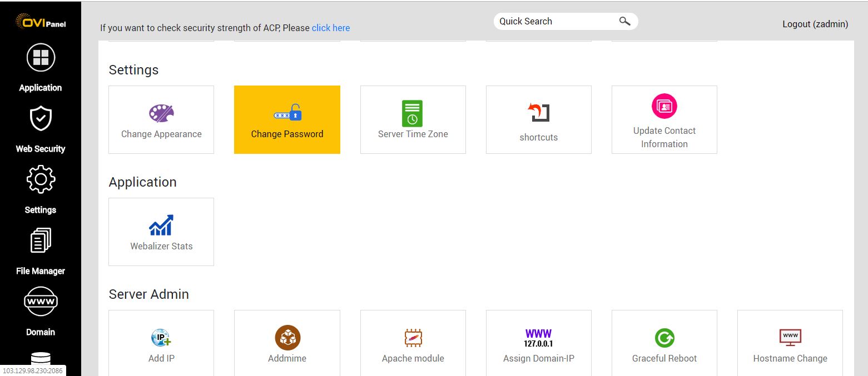This screenshot has width=868, height=376.
Task: Click the 103.129.98.230:2086 status text
Action: click(32, 370)
